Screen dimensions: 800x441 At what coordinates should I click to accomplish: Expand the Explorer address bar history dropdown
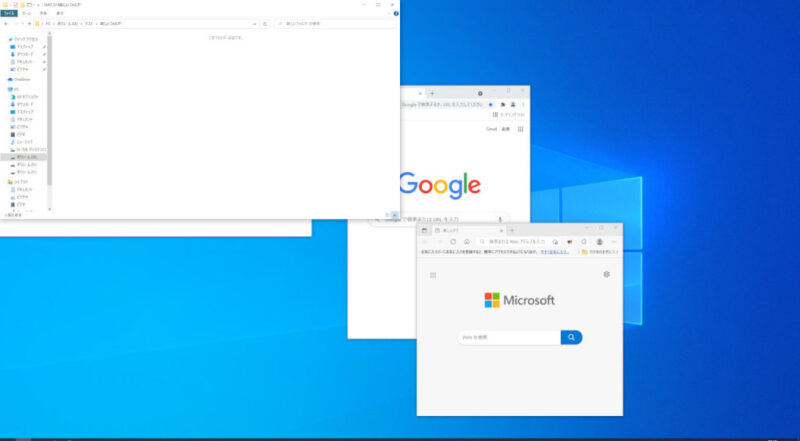click(x=254, y=24)
